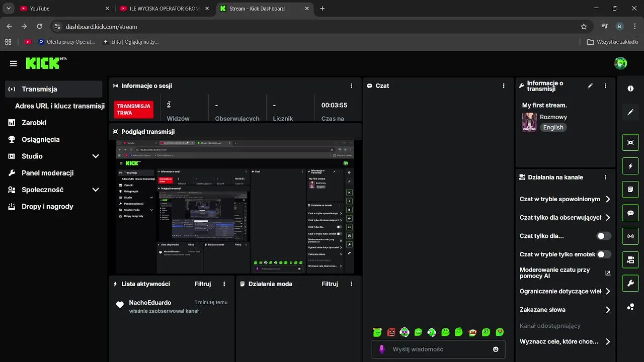Image resolution: width=644 pixels, height=362 pixels.
Task: Insert the headphones purple-eyed emote
Action: pyautogui.click(x=405, y=332)
